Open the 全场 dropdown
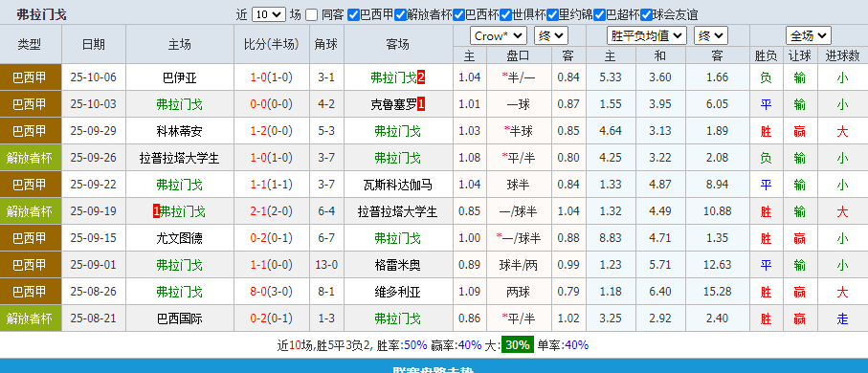 (x=809, y=36)
